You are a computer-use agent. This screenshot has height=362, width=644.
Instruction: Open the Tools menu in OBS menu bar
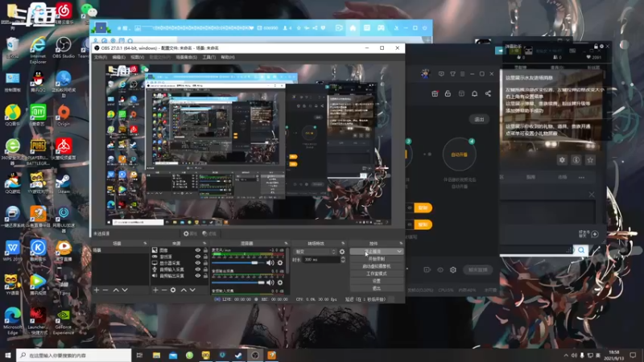(208, 57)
